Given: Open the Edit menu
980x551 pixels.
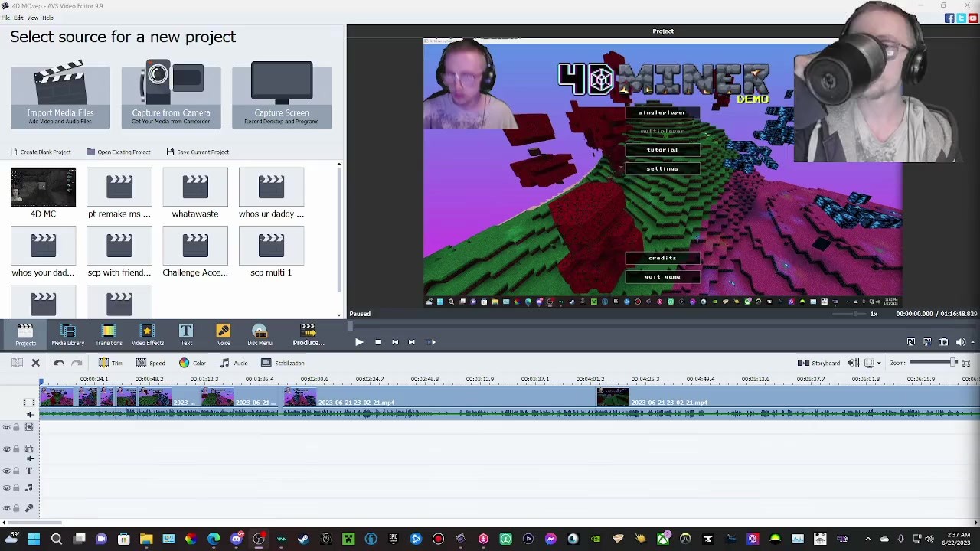Looking at the screenshot, I should pos(18,18).
